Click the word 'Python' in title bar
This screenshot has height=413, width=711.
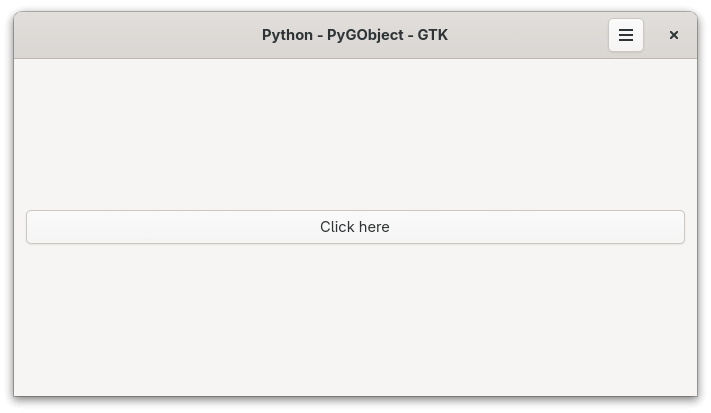pyautogui.click(x=287, y=35)
